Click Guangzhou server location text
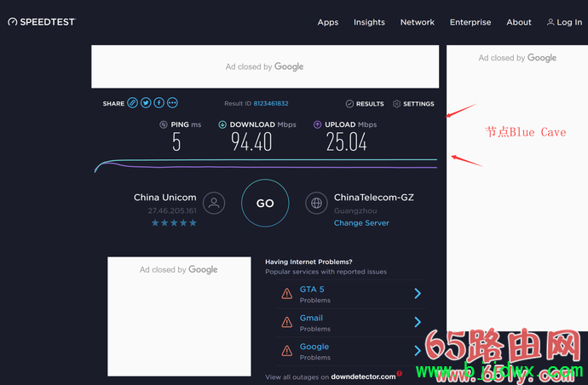Image resolution: width=588 pixels, height=385 pixels. click(355, 210)
